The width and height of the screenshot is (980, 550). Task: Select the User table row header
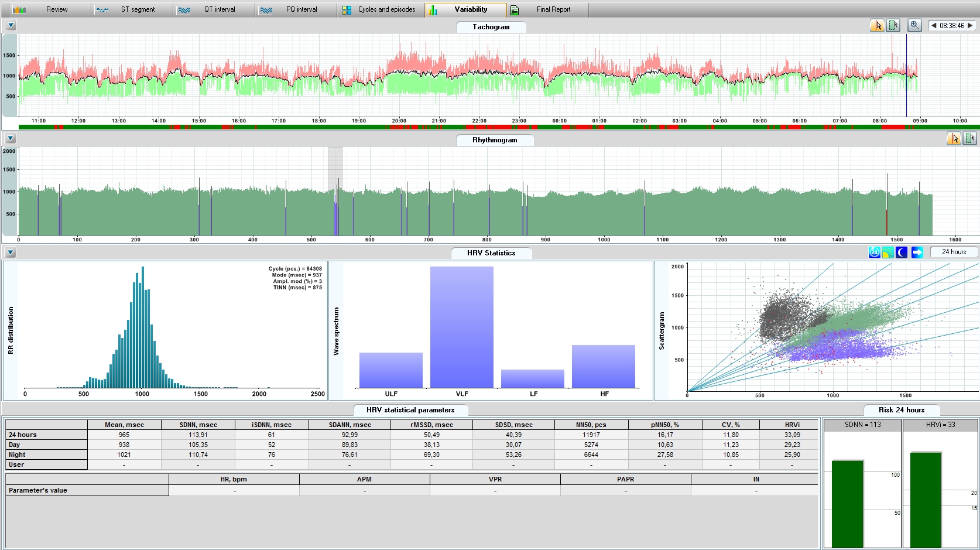click(46, 464)
